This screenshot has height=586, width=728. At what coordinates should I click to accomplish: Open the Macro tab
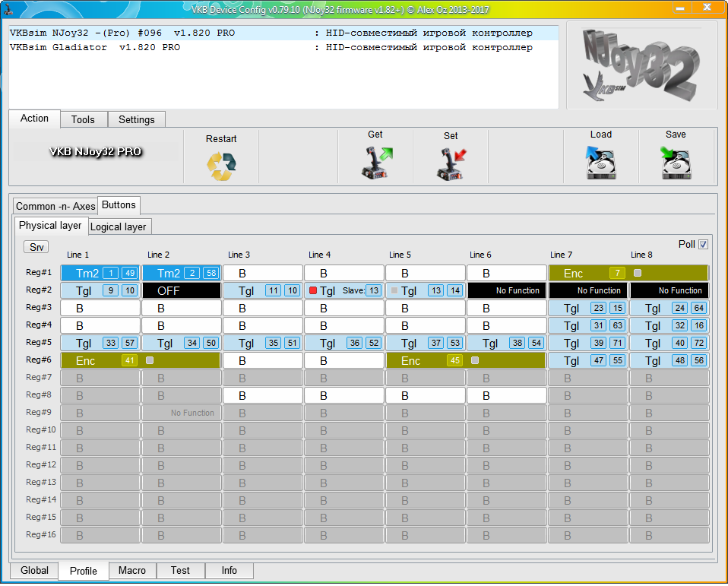point(132,570)
